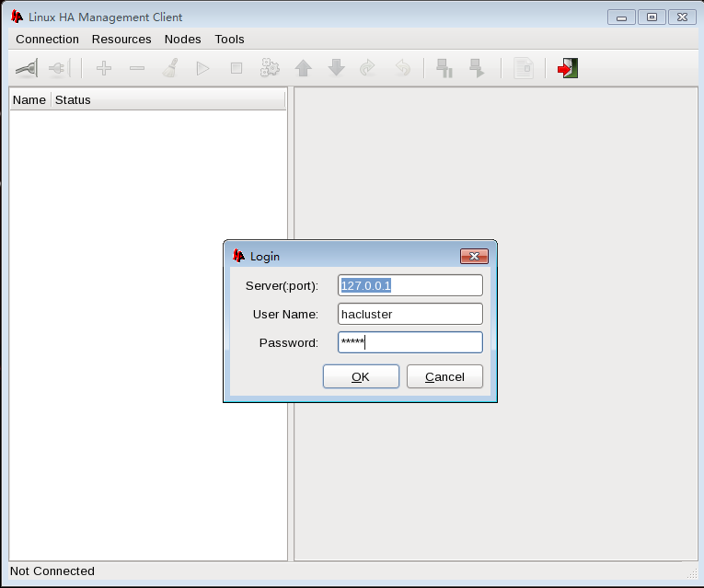Click the Disconnect toolbar icon
The image size is (704, 588).
[x=59, y=68]
